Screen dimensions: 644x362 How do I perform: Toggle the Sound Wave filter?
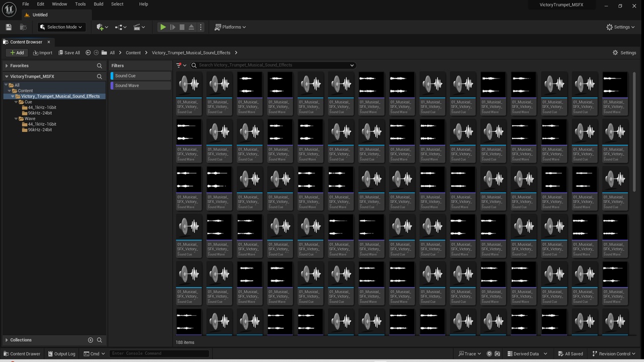140,85
